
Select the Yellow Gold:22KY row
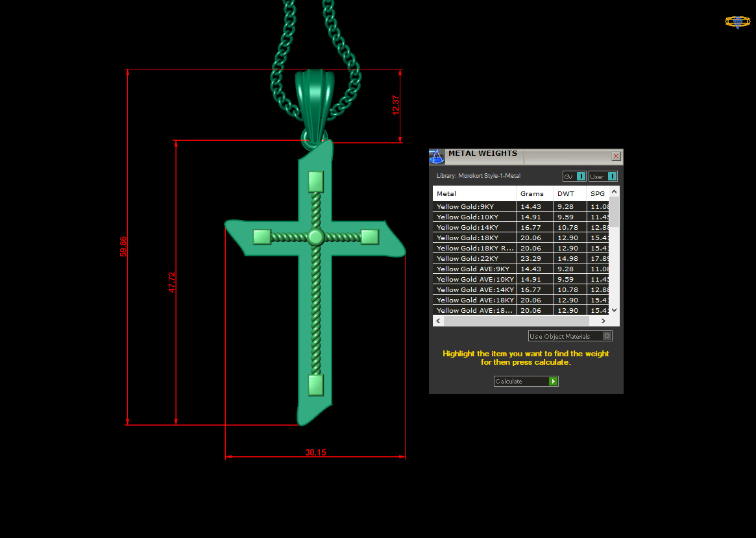click(521, 258)
